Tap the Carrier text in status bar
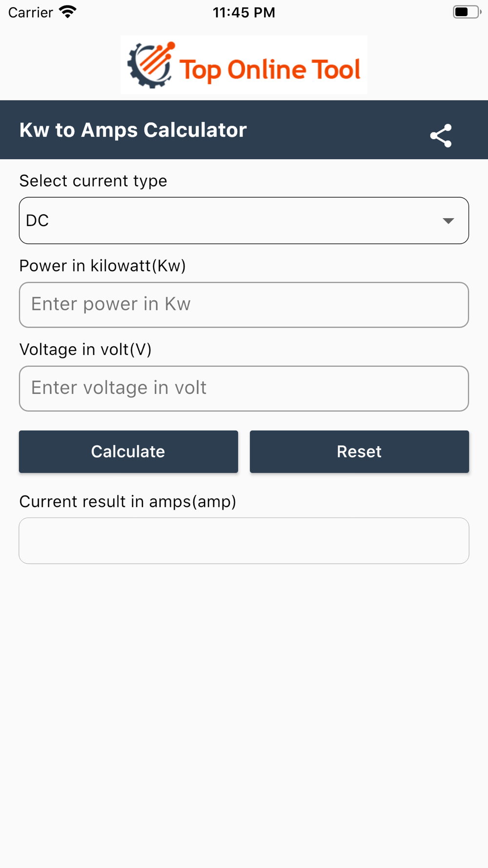The width and height of the screenshot is (488, 868). (x=30, y=12)
